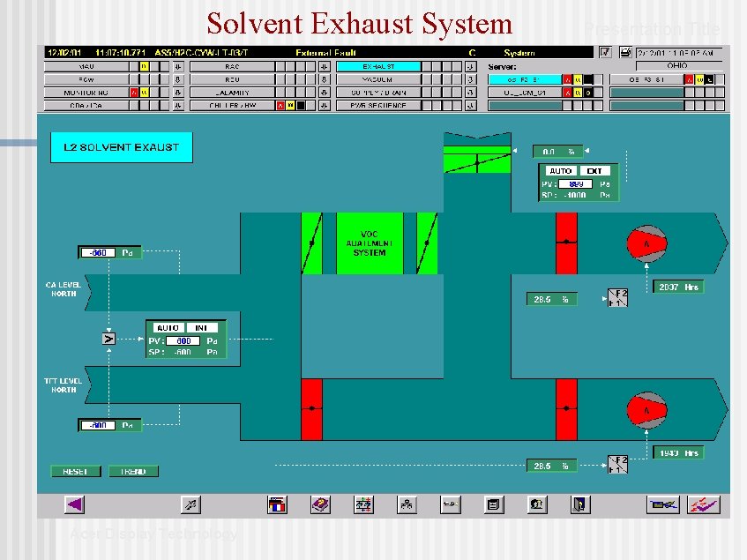Click the 0.0 % damper position value
This screenshot has height=560, width=747.
click(x=558, y=152)
